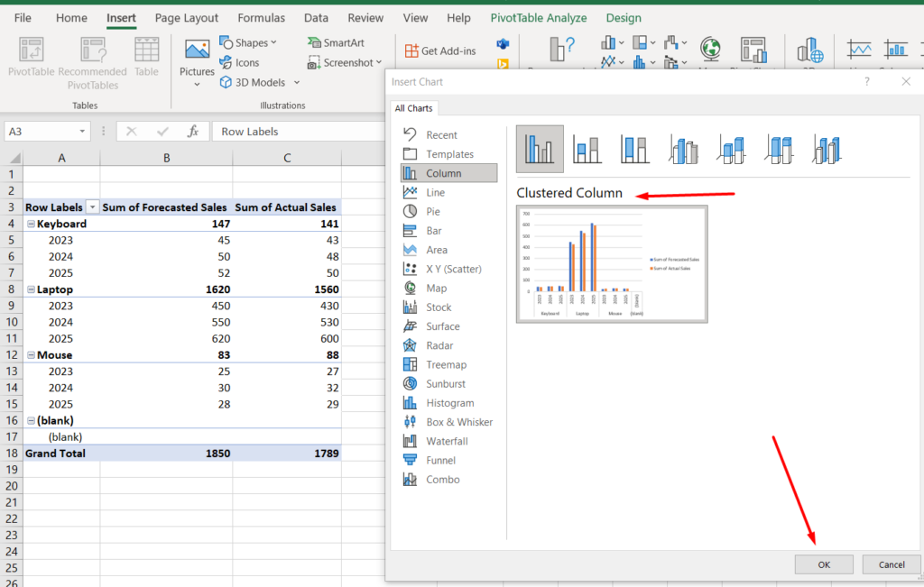Switch to the Formulas tab
Viewport: 924px width, 587px height.
261,18
